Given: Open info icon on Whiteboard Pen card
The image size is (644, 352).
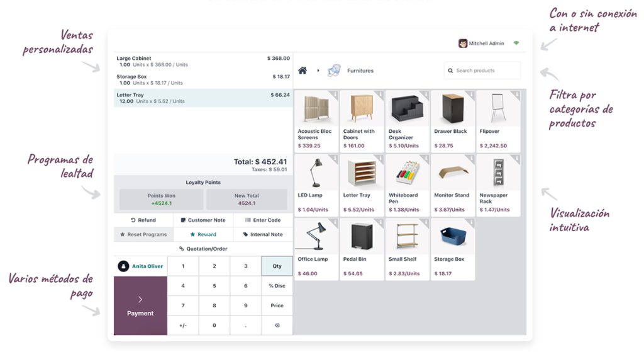Looking at the screenshot, I should click(426, 159).
